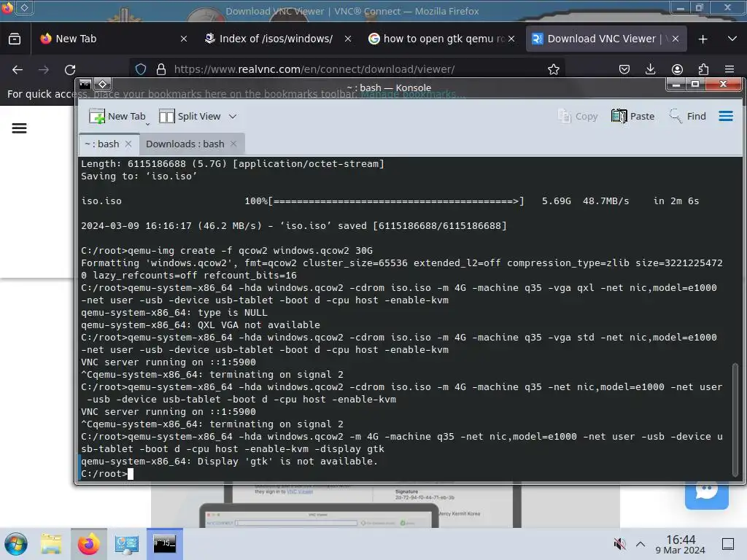The image size is (747, 560).
Task: Open Firefox list all tabs dropdown
Action: [732, 39]
